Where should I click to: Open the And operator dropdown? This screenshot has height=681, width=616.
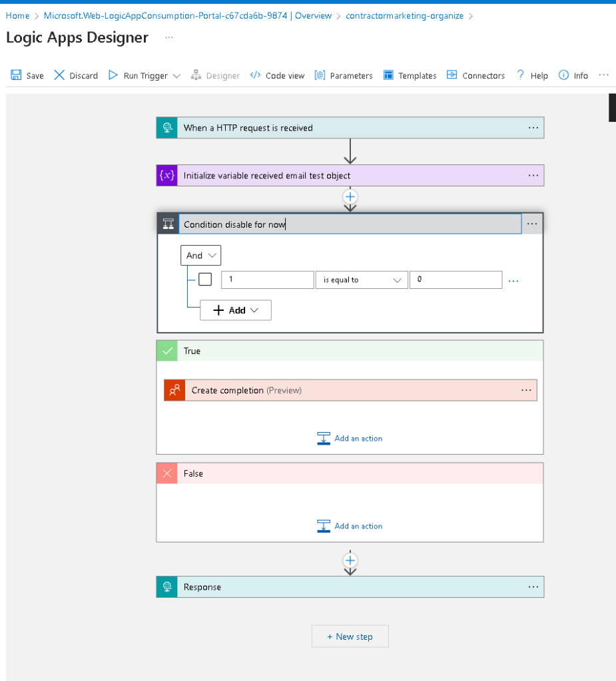(x=200, y=256)
